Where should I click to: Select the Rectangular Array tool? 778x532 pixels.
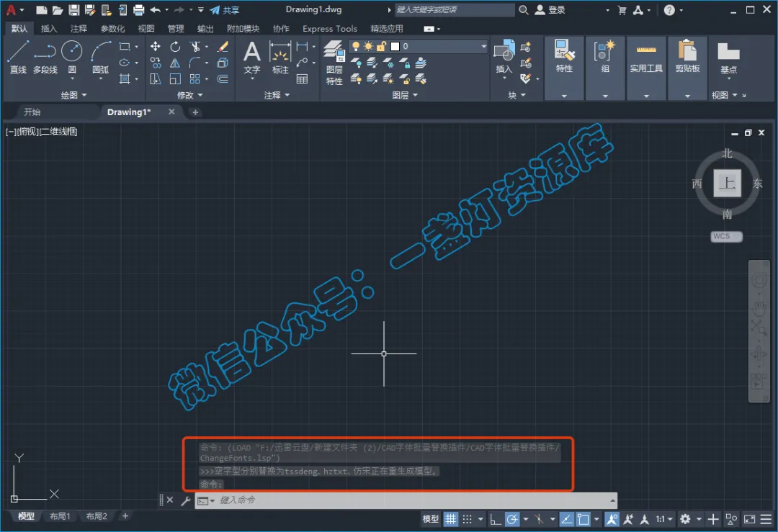(x=195, y=79)
